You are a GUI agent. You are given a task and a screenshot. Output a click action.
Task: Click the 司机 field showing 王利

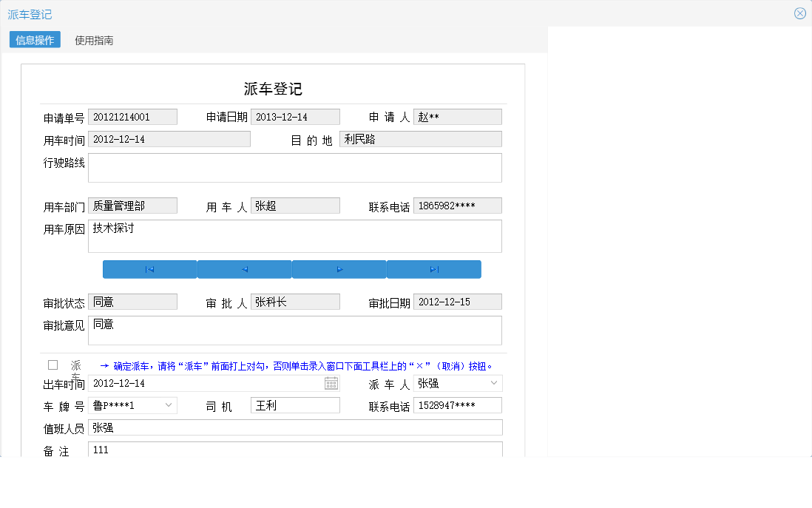(294, 404)
